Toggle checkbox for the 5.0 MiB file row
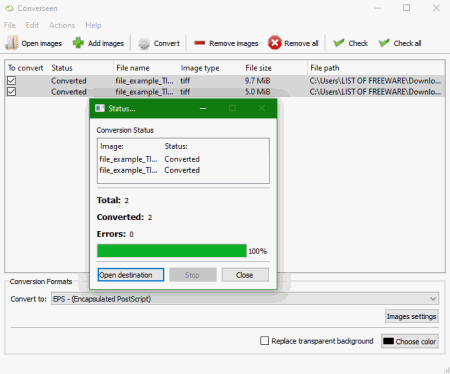This screenshot has width=450, height=374. 11,91
